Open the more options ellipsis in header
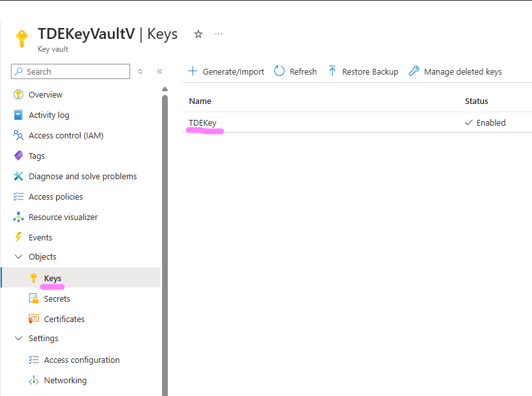532x396 pixels. [219, 34]
